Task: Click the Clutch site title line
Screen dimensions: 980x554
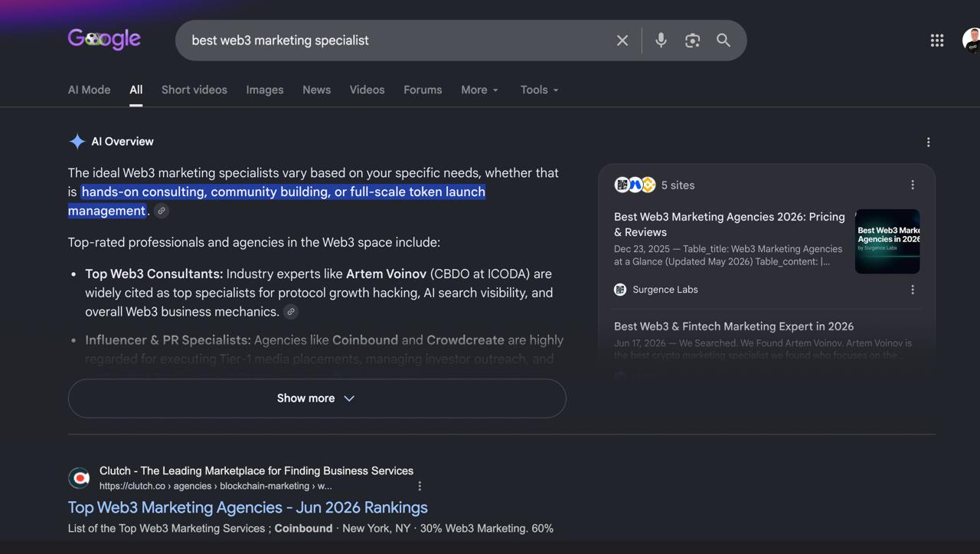Action: 256,470
